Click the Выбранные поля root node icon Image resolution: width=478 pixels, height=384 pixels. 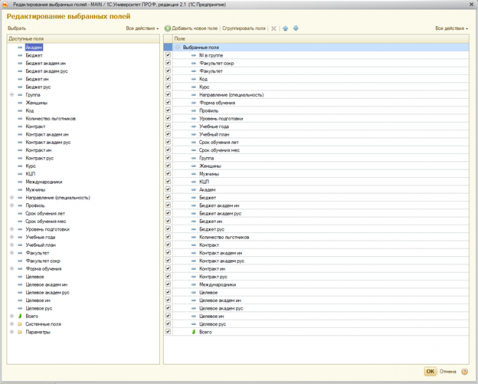(178, 47)
